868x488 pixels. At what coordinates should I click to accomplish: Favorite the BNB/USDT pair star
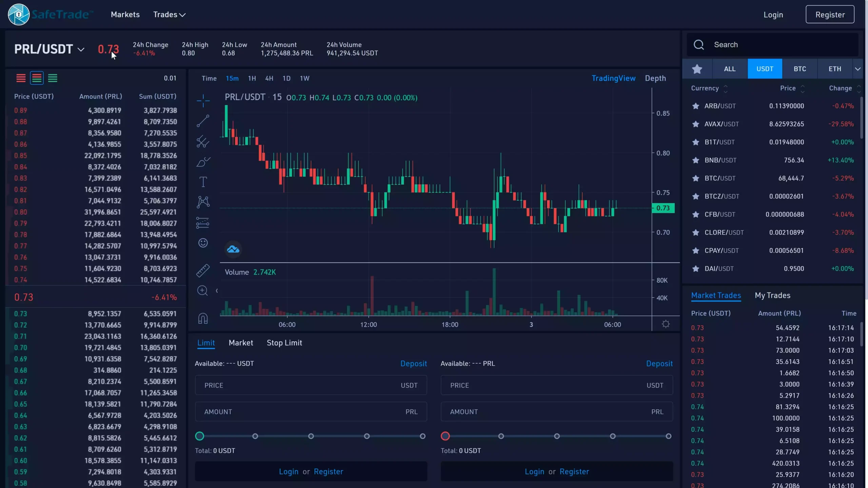point(696,160)
